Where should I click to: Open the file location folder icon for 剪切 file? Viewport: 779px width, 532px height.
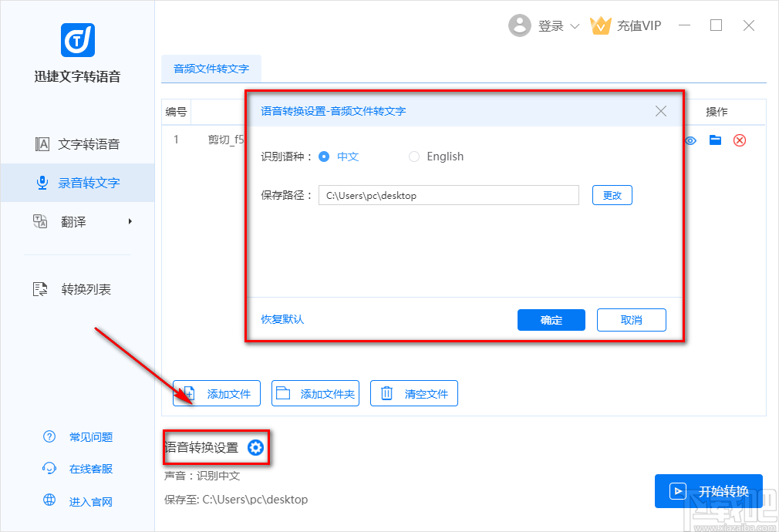pyautogui.click(x=715, y=140)
